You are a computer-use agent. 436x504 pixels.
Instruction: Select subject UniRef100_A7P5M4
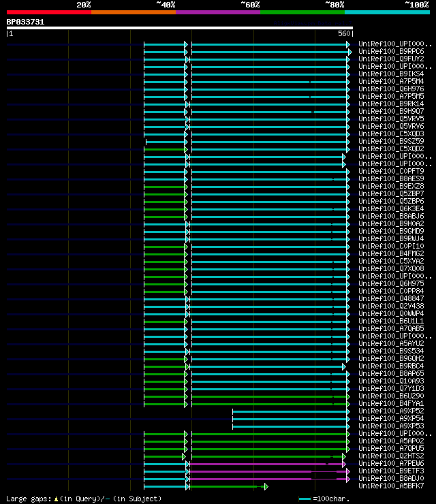click(391, 81)
